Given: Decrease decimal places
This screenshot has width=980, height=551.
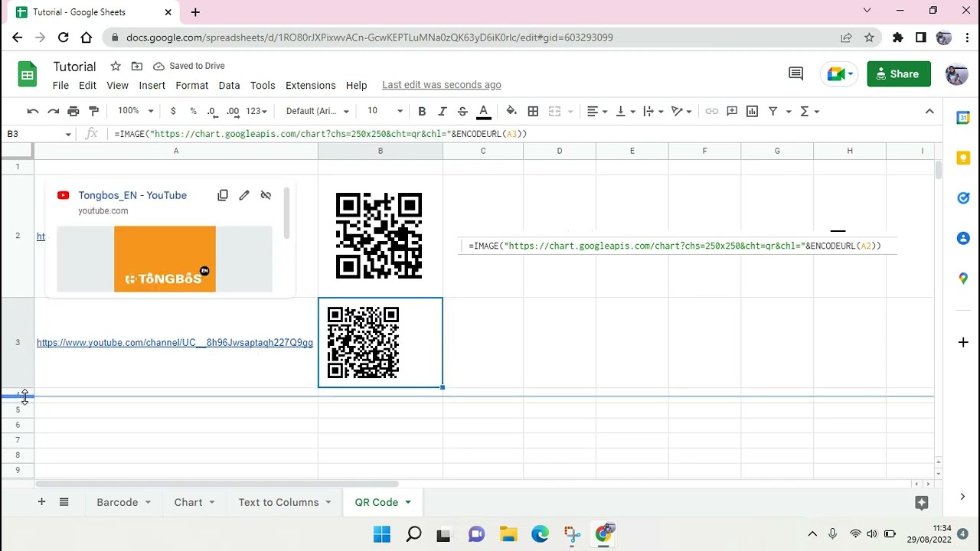Looking at the screenshot, I should click(x=212, y=111).
